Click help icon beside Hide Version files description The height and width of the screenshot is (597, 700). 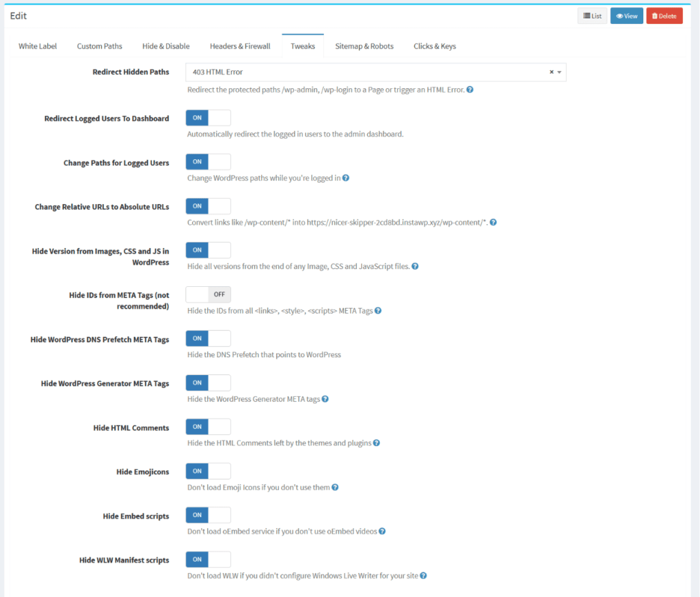click(x=415, y=266)
